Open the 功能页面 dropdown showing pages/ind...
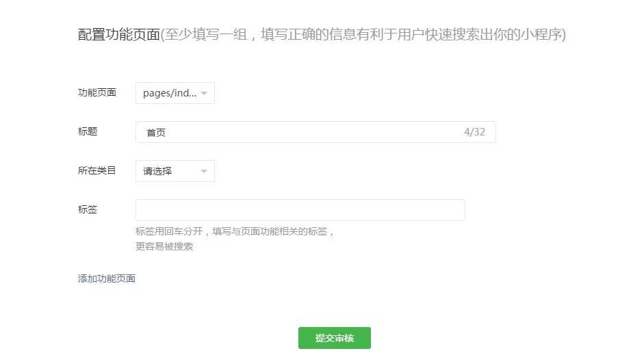Image resolution: width=644 pixels, height=364 pixels. point(175,93)
